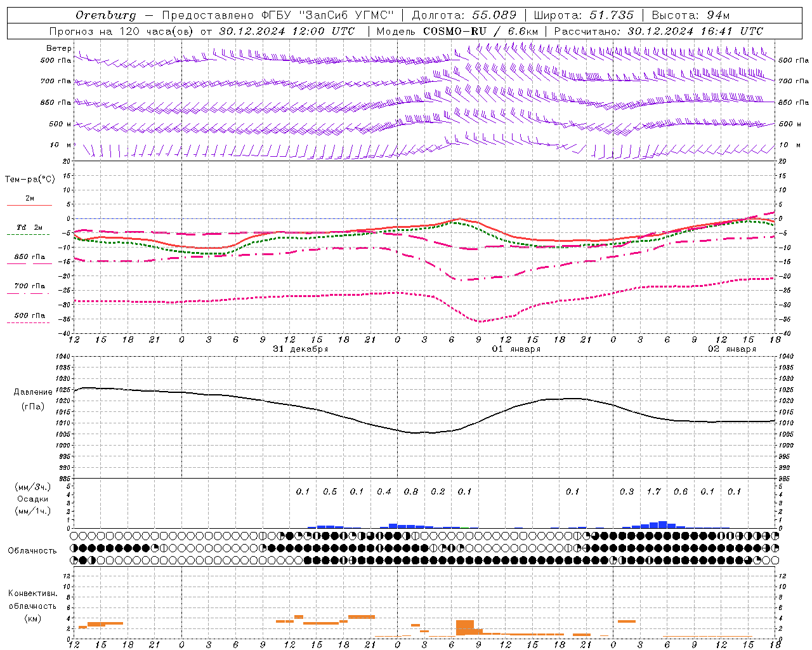Click the tallest orange convective cloud block
This screenshot has height=650, width=812.
[x=465, y=628]
